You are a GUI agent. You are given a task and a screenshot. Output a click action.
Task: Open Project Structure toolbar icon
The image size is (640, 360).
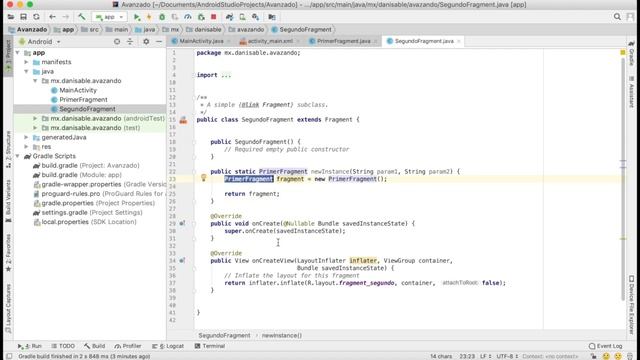click(x=272, y=17)
